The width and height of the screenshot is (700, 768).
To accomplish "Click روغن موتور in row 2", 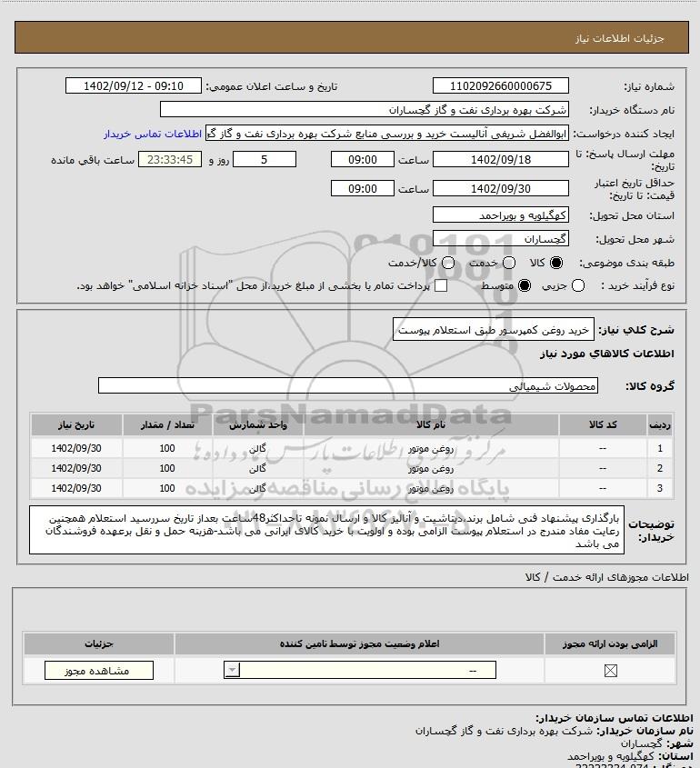I will coord(431,468).
